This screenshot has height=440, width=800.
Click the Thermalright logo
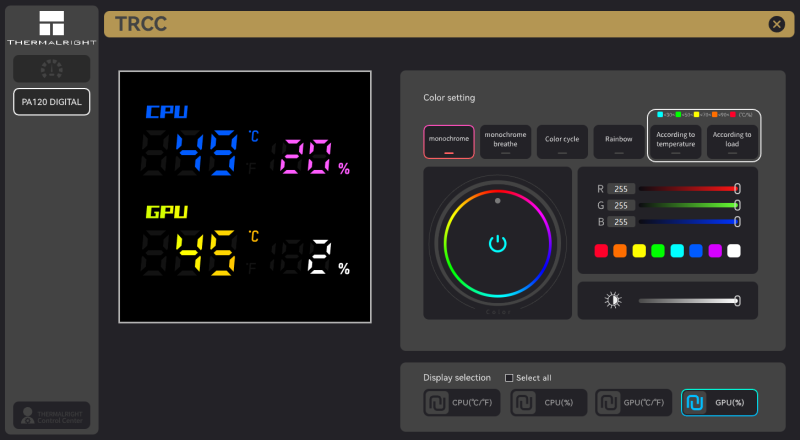click(52, 28)
